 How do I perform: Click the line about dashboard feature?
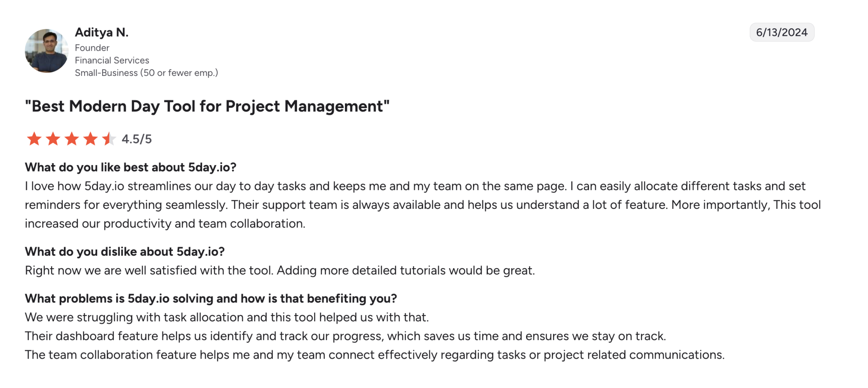pyautogui.click(x=346, y=336)
